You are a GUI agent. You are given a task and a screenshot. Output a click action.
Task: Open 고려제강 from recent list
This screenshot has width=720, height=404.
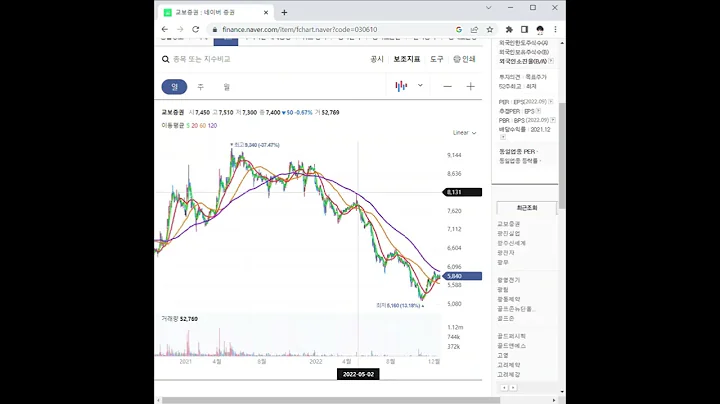(x=509, y=375)
